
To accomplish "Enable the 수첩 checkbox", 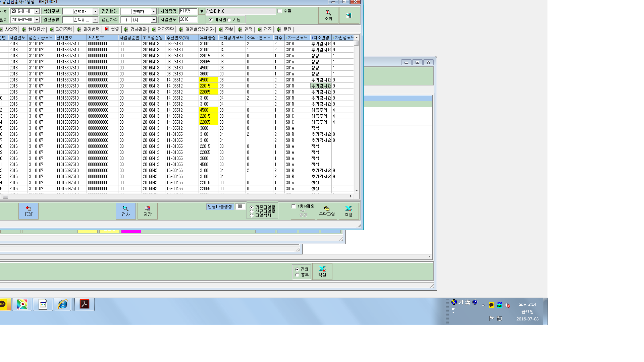I will pos(279,11).
